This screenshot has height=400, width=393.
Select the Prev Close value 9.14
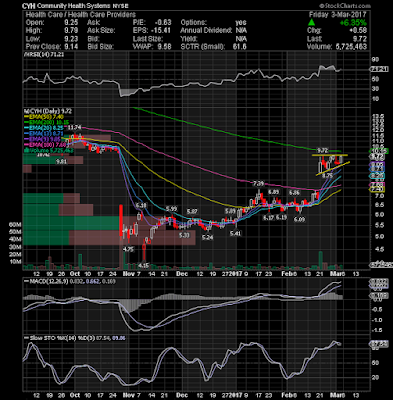pyautogui.click(x=71, y=46)
